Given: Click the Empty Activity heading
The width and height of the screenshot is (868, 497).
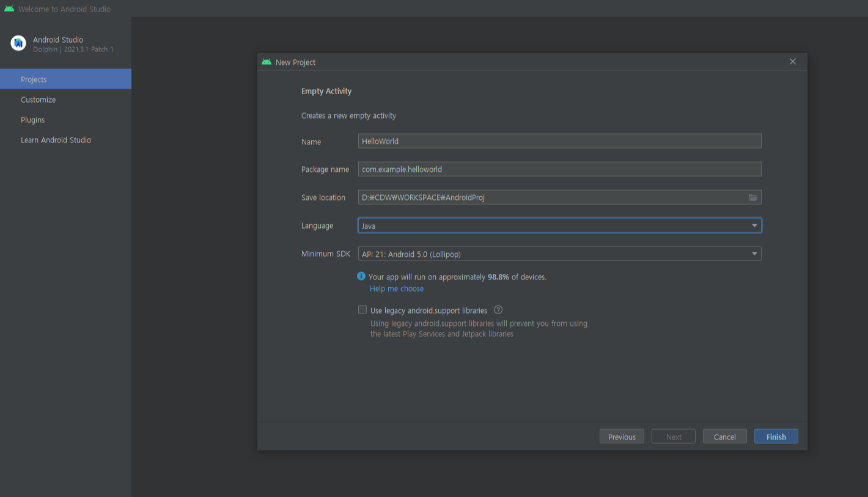Looking at the screenshot, I should point(326,91).
